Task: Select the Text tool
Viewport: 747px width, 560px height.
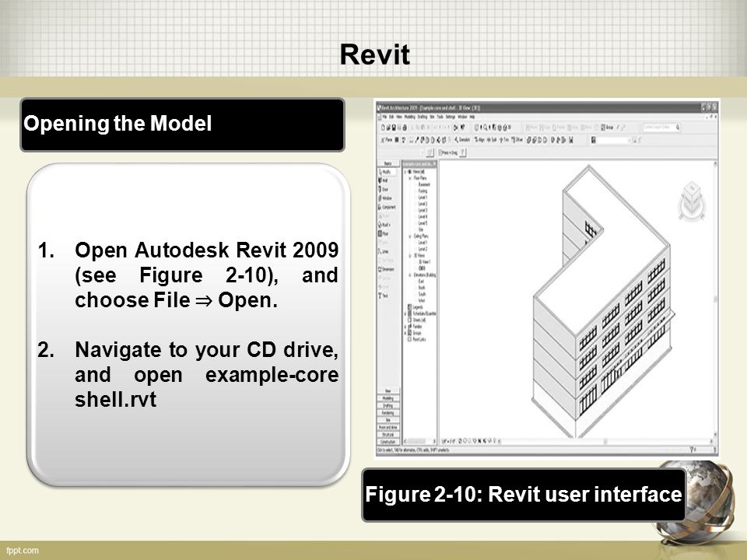Action: [x=383, y=296]
